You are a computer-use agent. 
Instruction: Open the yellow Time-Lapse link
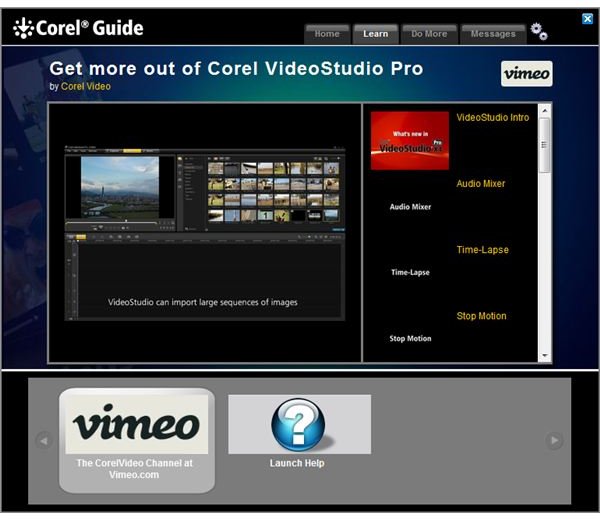483,250
